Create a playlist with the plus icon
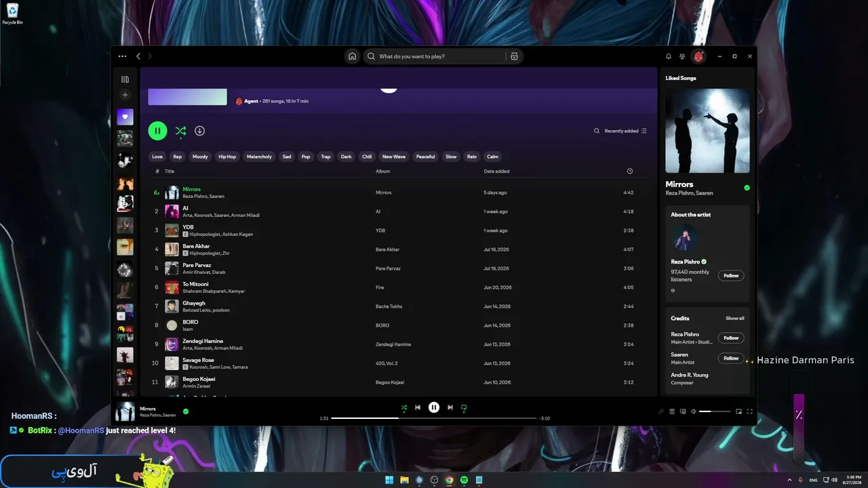 coord(125,95)
